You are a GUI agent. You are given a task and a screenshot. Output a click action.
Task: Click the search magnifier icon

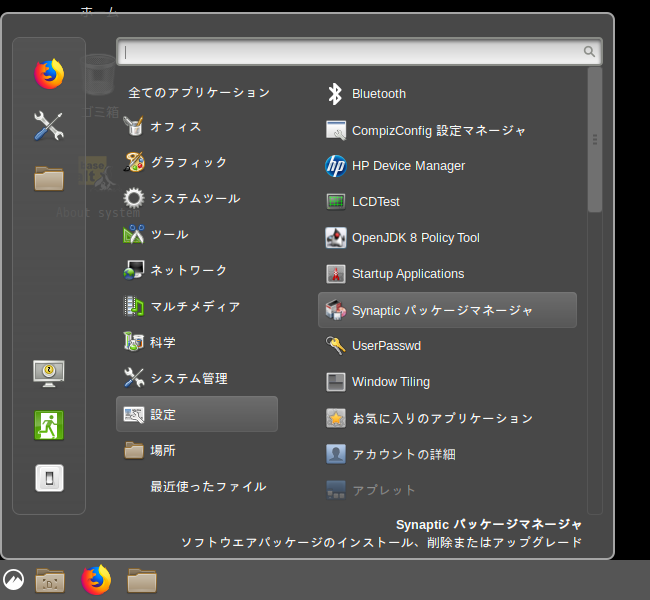pyautogui.click(x=589, y=51)
